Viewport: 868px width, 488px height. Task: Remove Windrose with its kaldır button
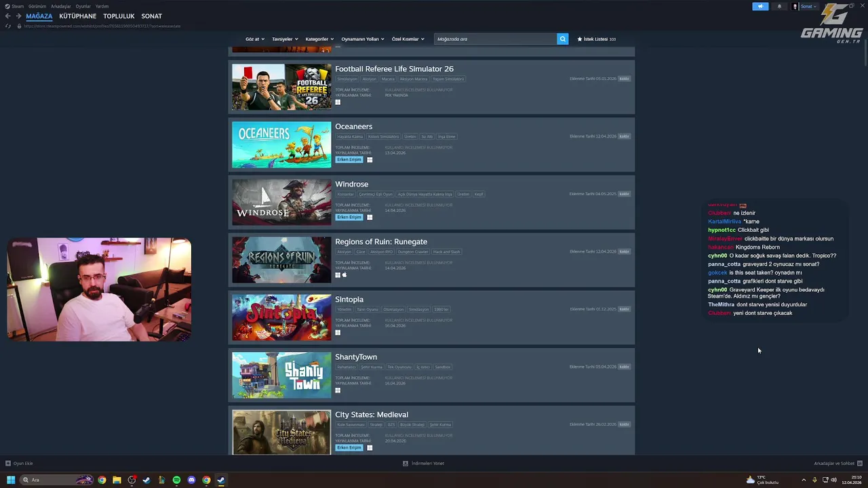[x=624, y=194]
